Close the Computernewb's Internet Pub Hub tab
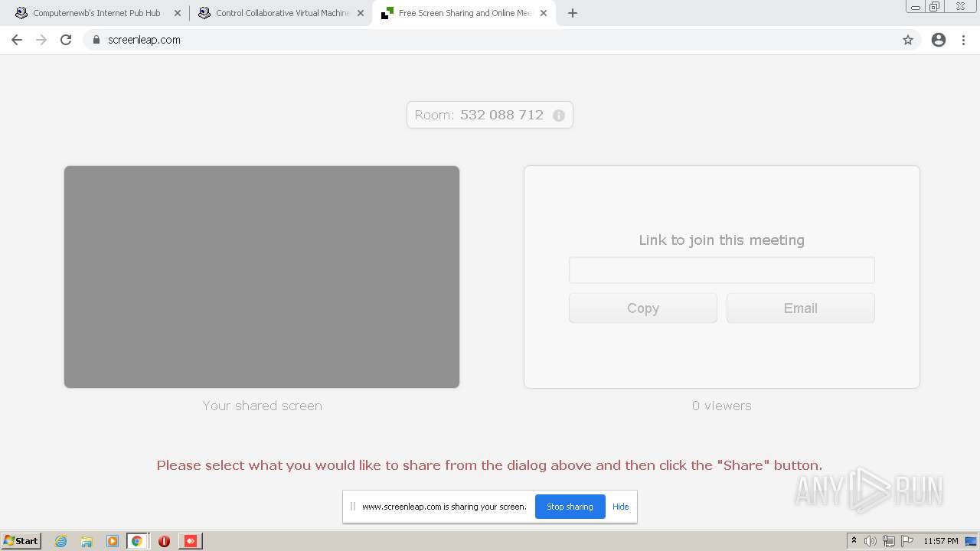980x551 pixels. 178,13
